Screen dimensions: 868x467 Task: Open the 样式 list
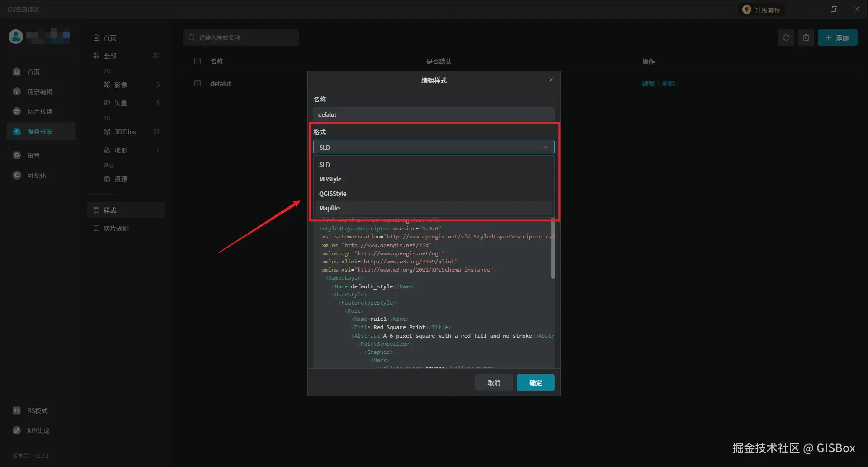(126, 210)
